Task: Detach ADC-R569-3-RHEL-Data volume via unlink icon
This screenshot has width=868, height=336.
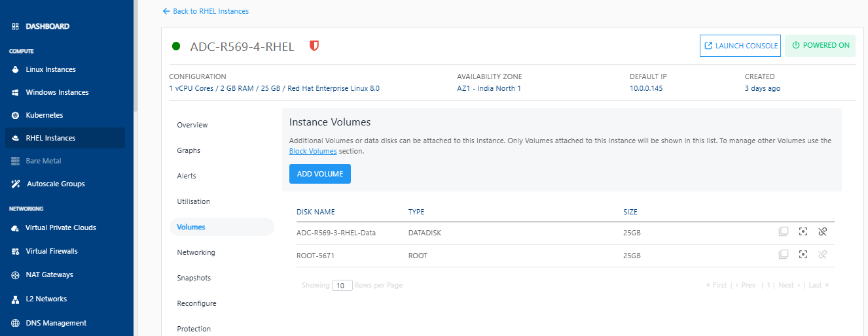Action: click(x=823, y=231)
